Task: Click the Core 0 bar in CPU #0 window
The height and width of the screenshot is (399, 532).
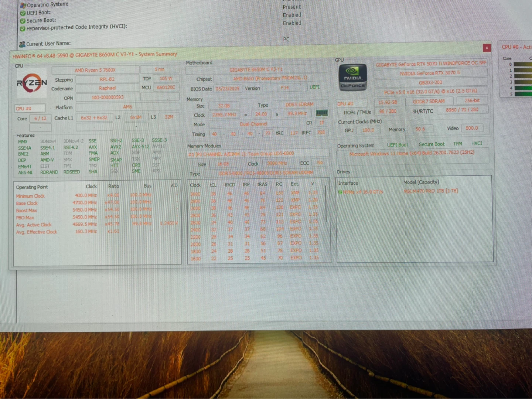Action: point(523,65)
